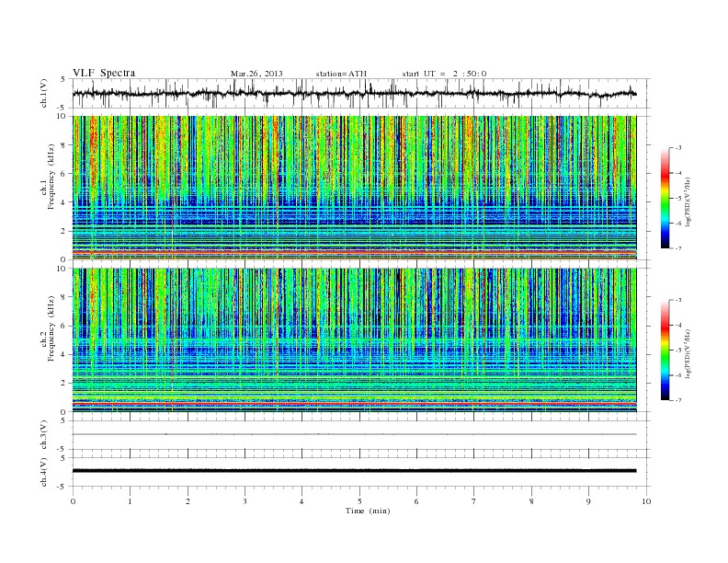Viewport: 728px width, 563px height.
Task: Click the time axis tick label '3'
Action: 245,501
